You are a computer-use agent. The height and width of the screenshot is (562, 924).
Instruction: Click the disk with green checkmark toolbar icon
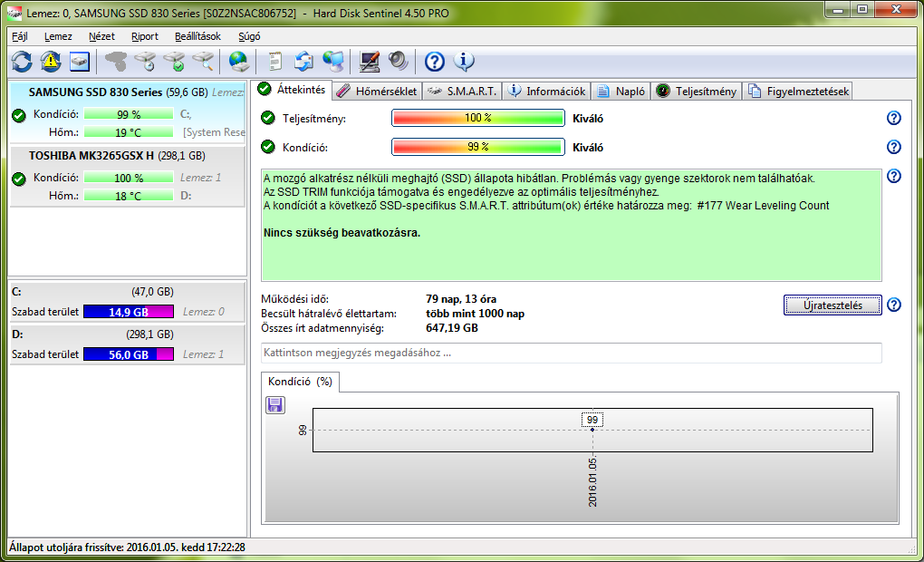(175, 62)
